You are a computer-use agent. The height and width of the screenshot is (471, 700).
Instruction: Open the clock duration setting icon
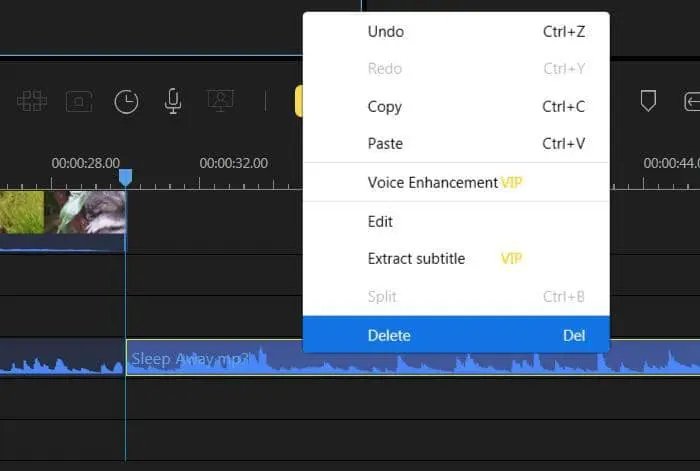tap(126, 101)
